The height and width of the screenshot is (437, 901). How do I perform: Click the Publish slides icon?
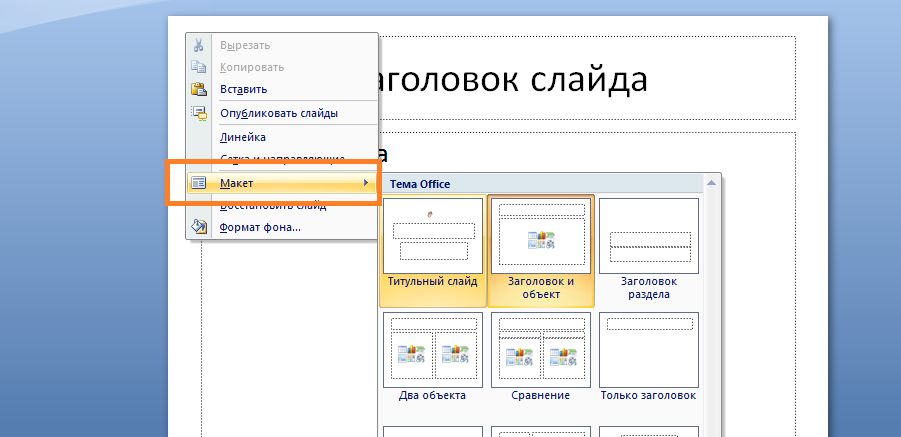pyautogui.click(x=198, y=113)
